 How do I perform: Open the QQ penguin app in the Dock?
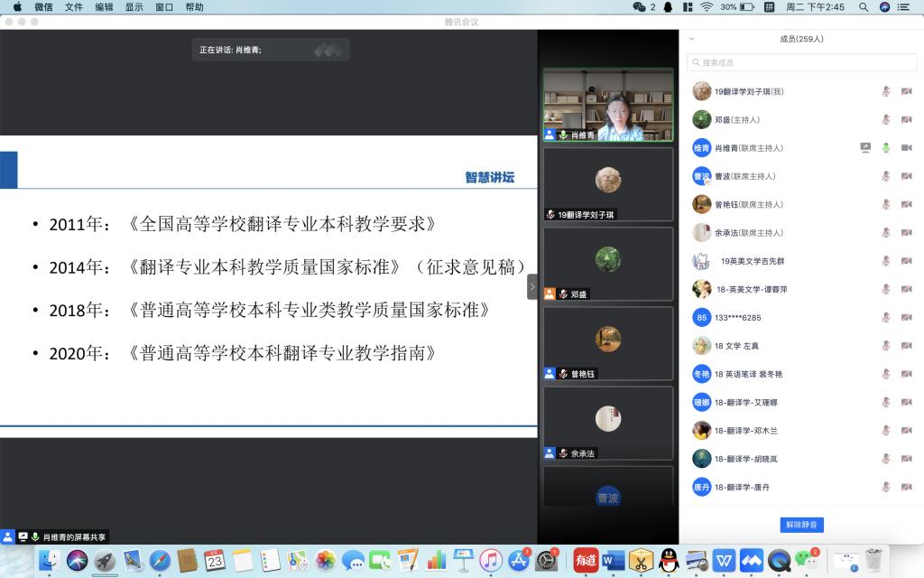point(668,561)
